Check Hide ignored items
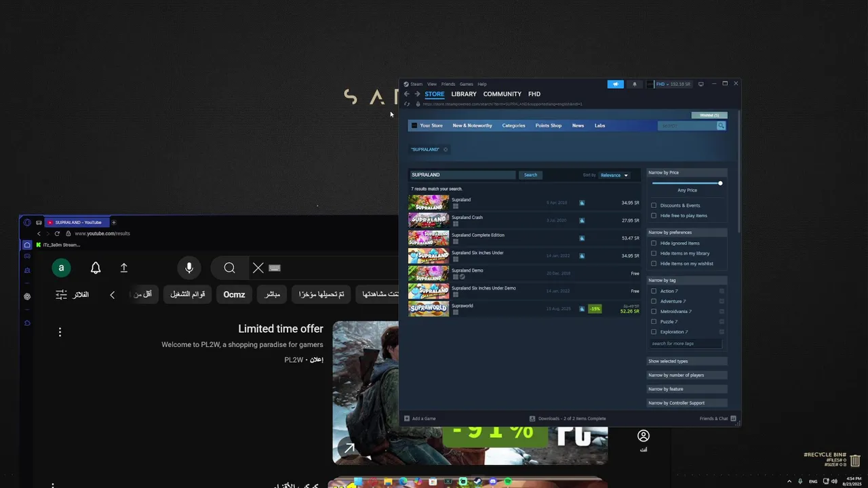This screenshot has width=868, height=488. pos(654,243)
